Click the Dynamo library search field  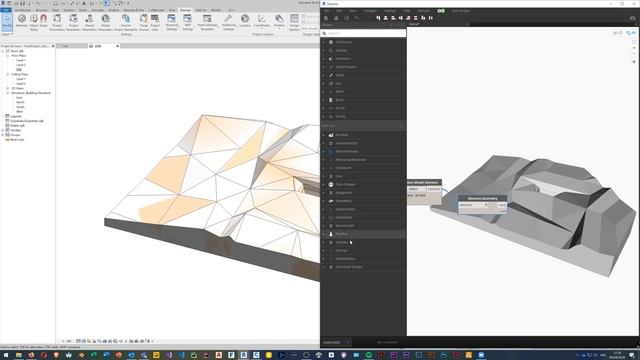pyautogui.click(x=363, y=33)
